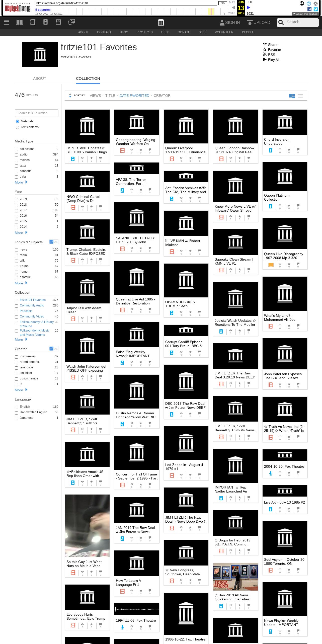
Task: Expand More under Collection
Action: (21, 340)
